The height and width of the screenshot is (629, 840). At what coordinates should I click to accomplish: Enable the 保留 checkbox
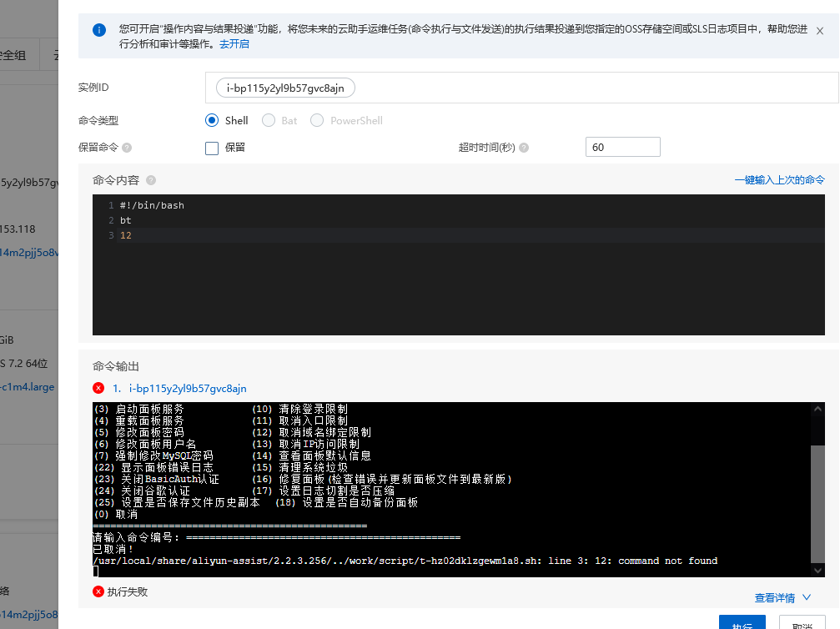[211, 148]
